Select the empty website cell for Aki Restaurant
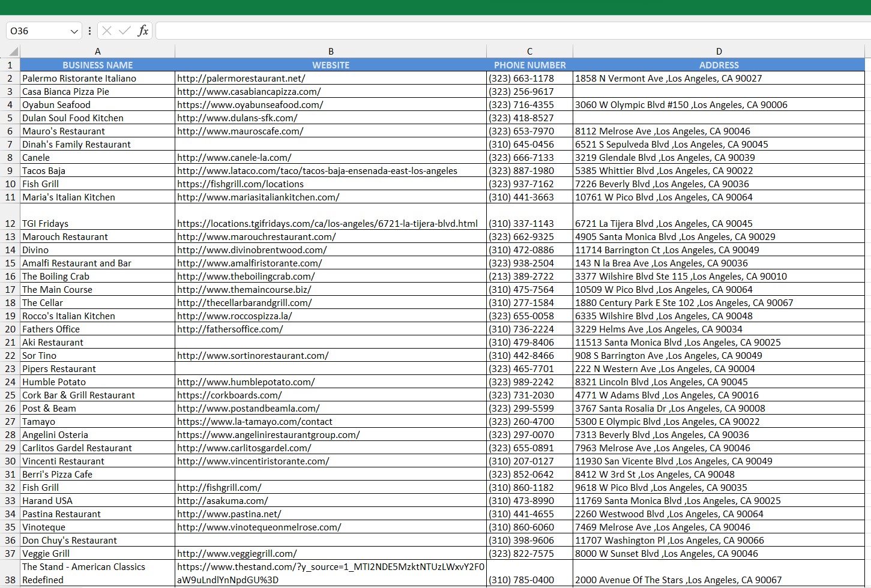The image size is (871, 588). 331,342
